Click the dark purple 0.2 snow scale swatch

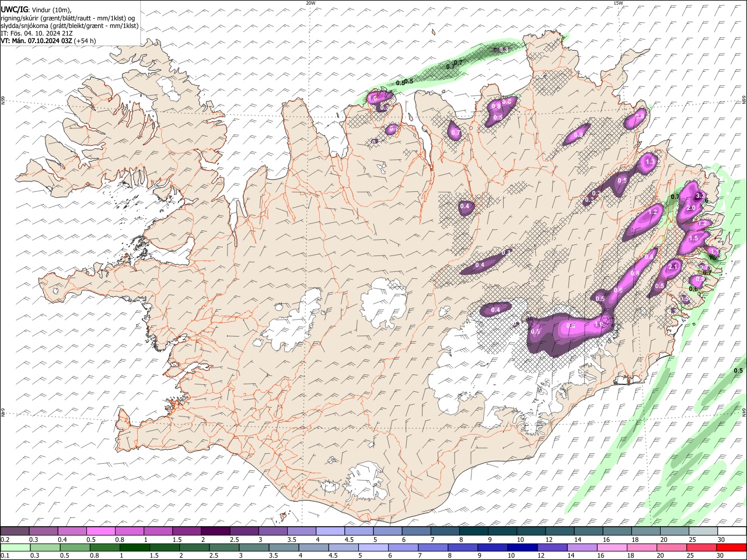[15, 531]
